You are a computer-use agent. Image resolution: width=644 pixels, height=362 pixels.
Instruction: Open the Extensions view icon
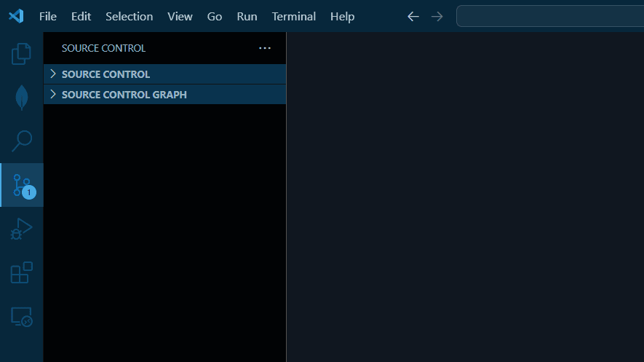click(x=21, y=272)
